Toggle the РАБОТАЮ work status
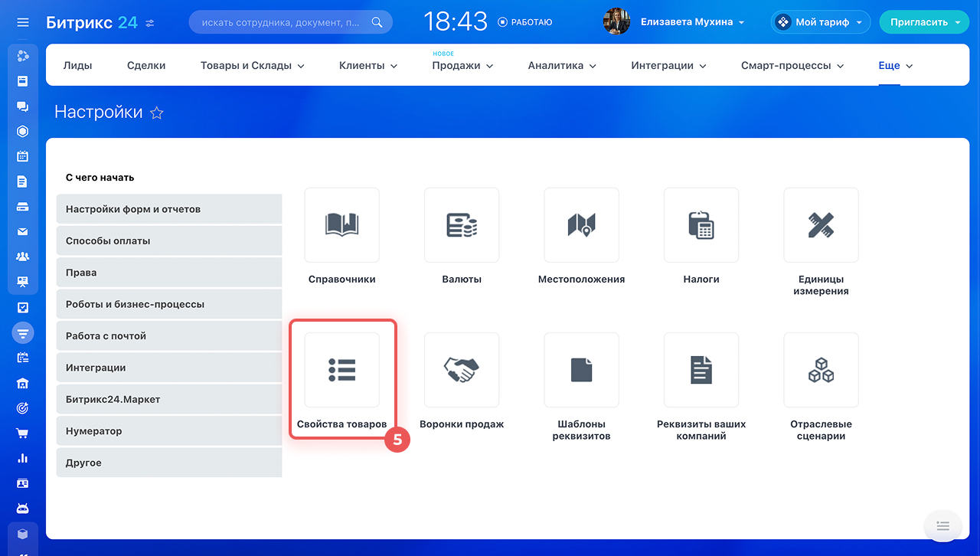The height and width of the screenshot is (556, 980). coord(524,23)
